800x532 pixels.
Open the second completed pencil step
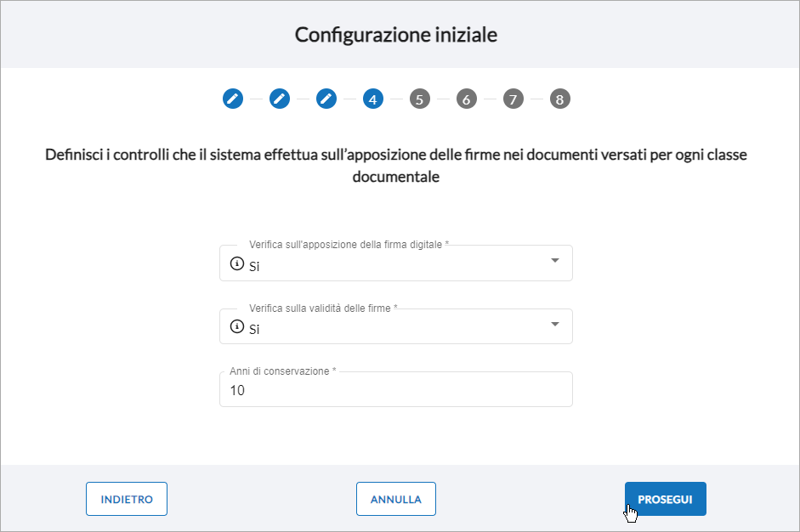coord(280,99)
